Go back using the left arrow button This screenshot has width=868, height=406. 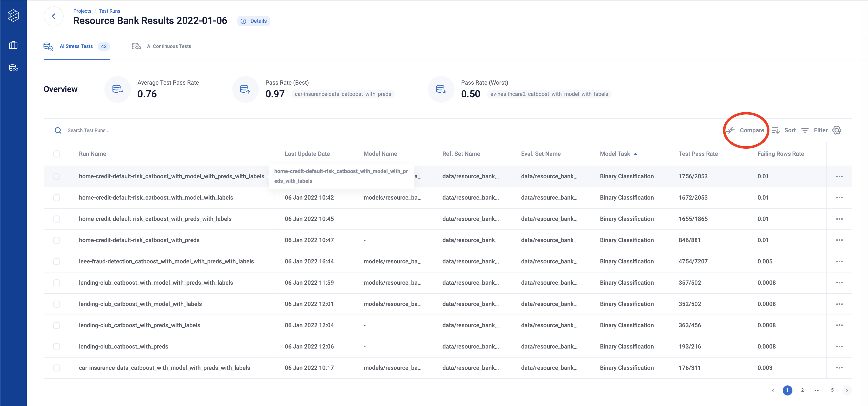tap(54, 16)
